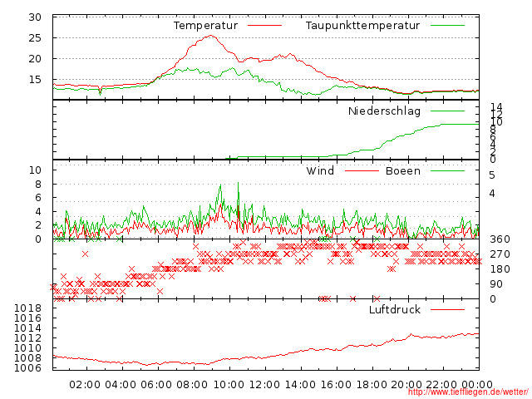
Task: Click the tieffliegen.de/wetter link
Action: coord(468,392)
